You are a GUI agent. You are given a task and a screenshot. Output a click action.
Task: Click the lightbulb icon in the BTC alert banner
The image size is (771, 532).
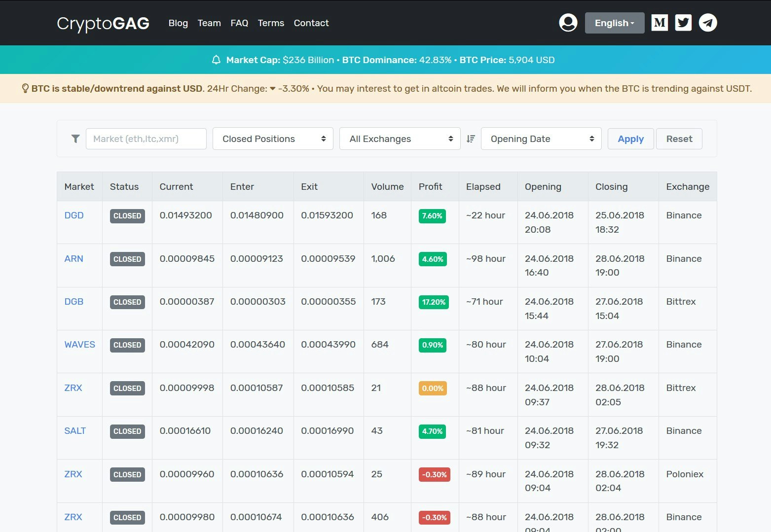pos(25,88)
